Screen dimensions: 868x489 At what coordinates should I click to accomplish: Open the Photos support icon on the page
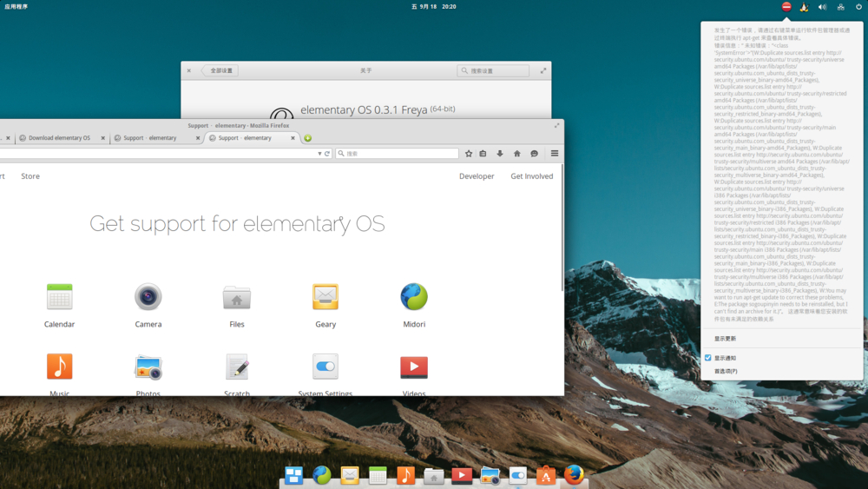148,367
